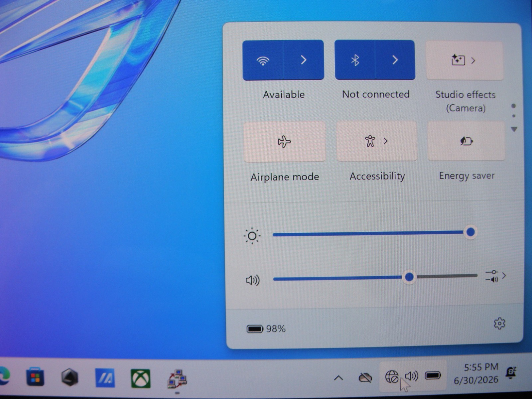Screen dimensions: 532x399
Task: Open sound output selector beside volume
Action: pyautogui.click(x=495, y=276)
